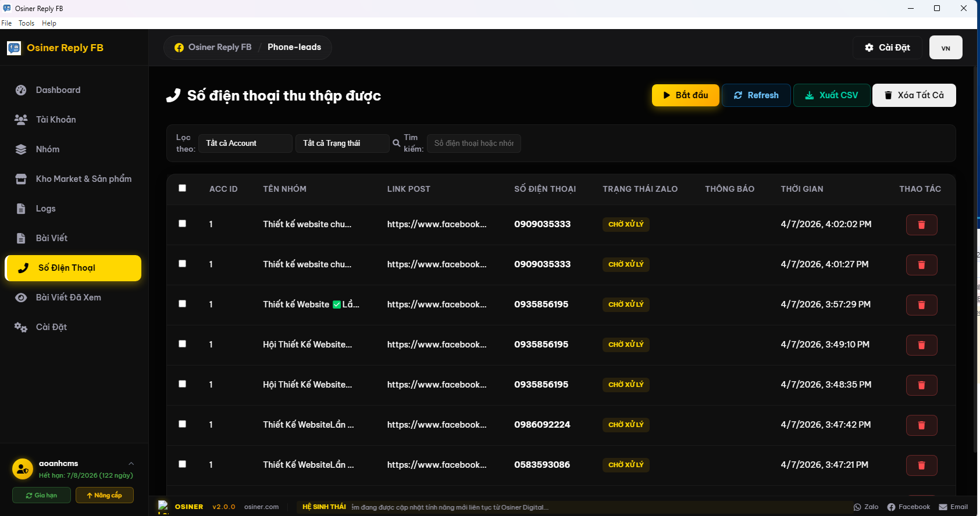
Task: Select the checkbox for the 3:57:29 PM row
Action: tap(183, 304)
